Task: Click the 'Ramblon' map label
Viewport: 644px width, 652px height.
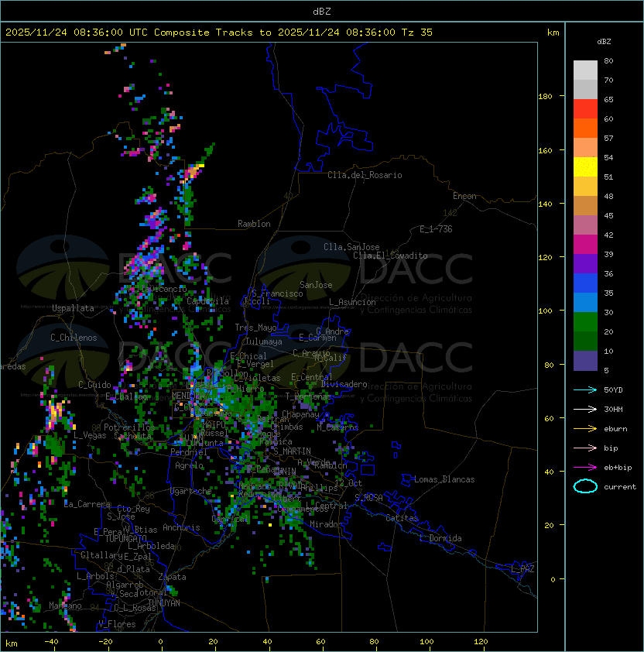Action: (254, 224)
